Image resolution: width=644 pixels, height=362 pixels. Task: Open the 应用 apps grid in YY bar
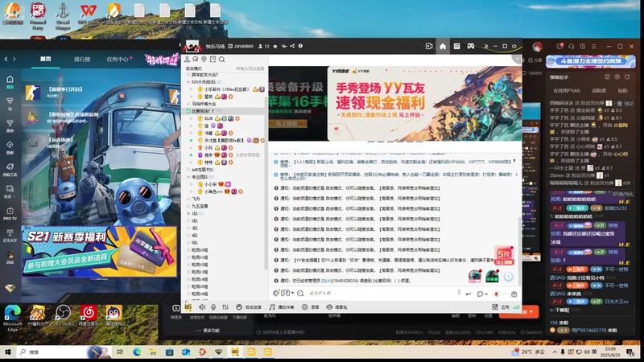pos(501,307)
